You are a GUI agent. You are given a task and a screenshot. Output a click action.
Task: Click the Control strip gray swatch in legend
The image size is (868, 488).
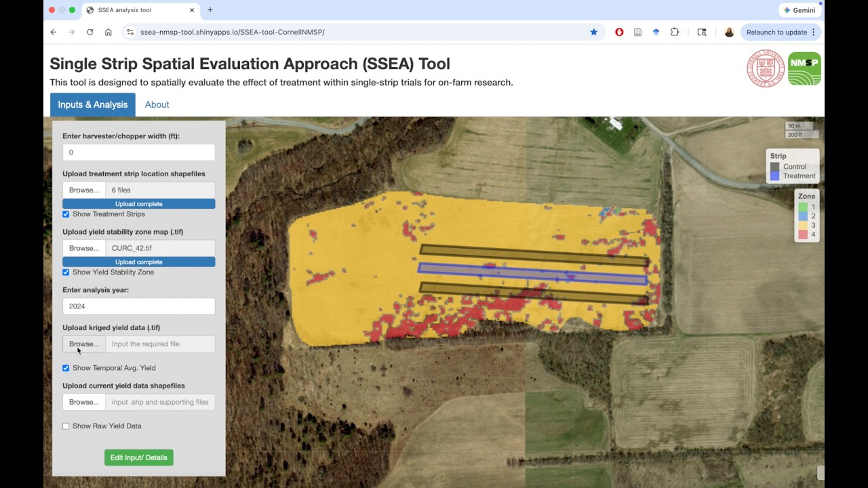coord(774,167)
